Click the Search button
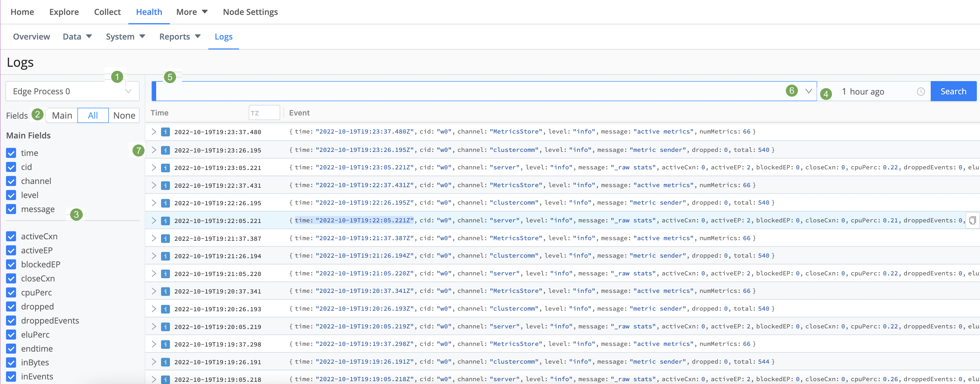The width and height of the screenshot is (980, 384). click(x=953, y=91)
